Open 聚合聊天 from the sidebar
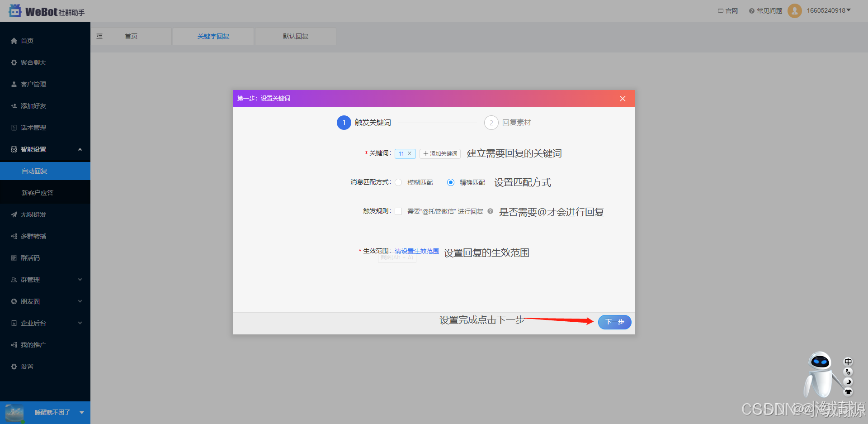Viewport: 868px width, 424px height. (x=33, y=62)
